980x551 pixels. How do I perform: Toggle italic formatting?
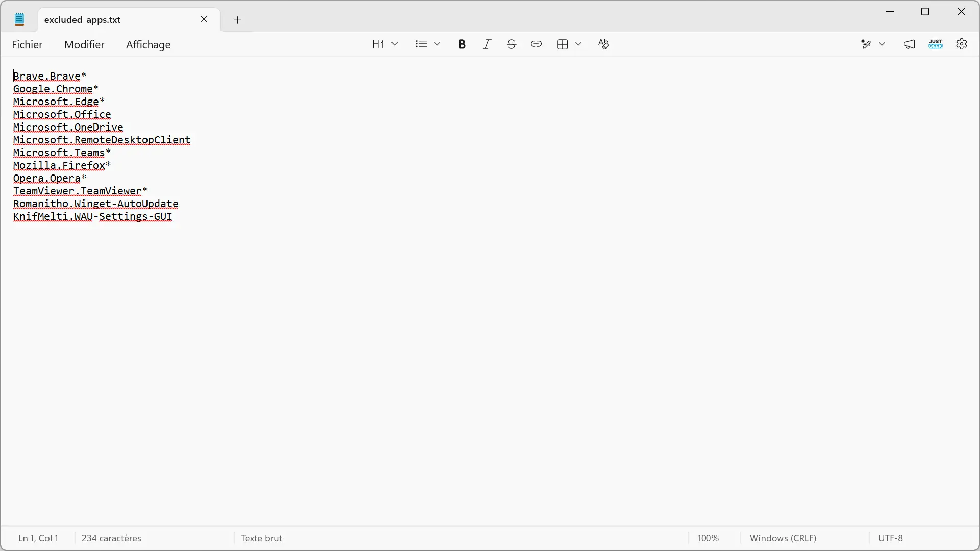(487, 44)
